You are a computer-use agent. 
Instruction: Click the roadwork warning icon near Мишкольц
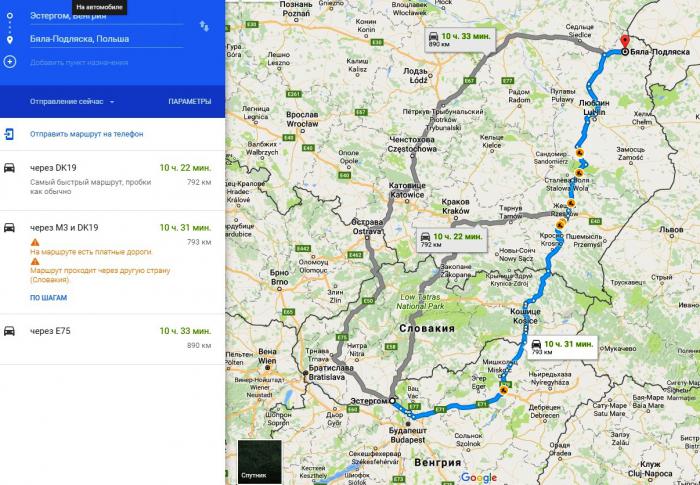pos(504,391)
